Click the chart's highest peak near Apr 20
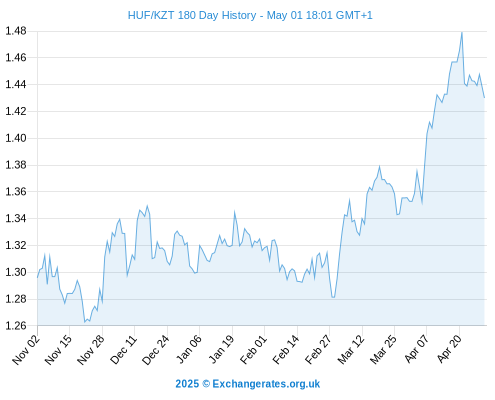This screenshot has height=400, width=495. click(x=462, y=33)
